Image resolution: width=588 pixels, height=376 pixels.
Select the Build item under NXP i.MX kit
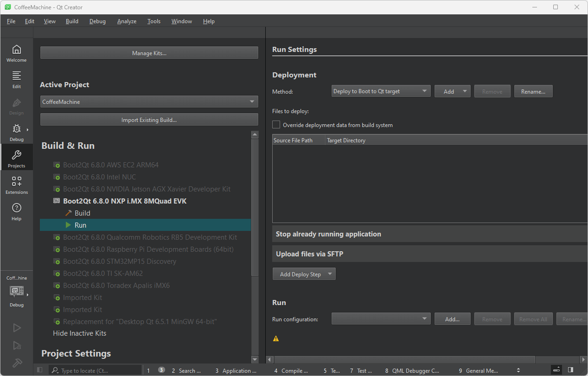click(x=82, y=213)
